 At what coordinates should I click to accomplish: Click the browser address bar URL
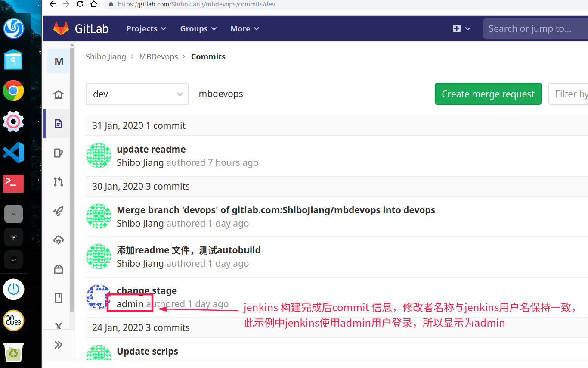(196, 4)
